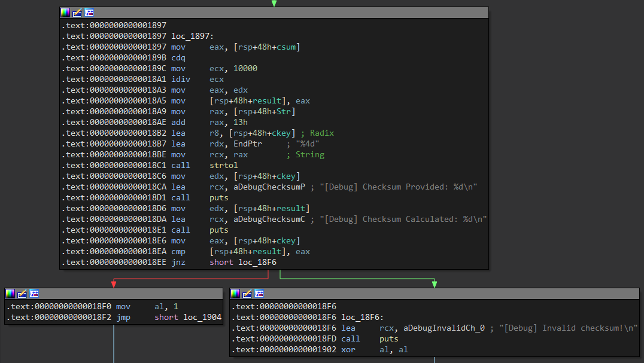Click the 'cmp' mnemonic at 18EA
The image size is (644, 363).
178,251
